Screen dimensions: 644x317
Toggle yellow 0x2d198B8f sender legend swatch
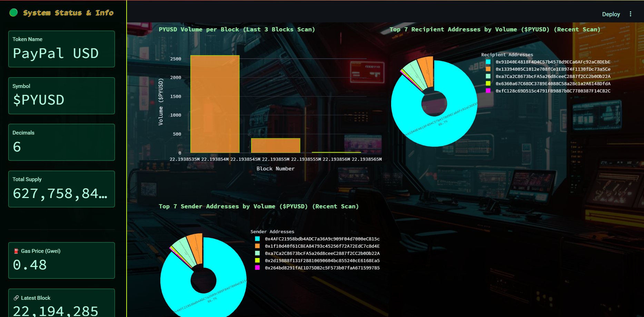click(x=257, y=260)
